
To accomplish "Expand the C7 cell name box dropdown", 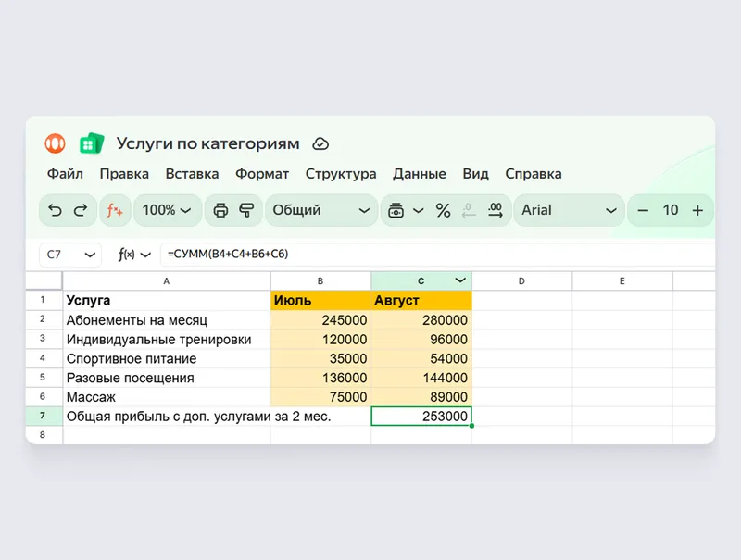I will (x=90, y=255).
